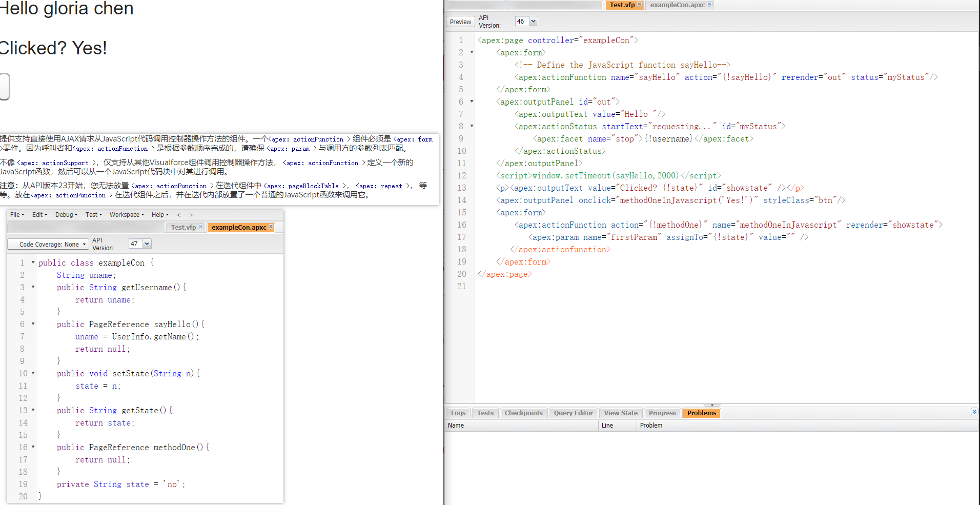
Task: Select the Problems tab
Action: [x=702, y=413]
